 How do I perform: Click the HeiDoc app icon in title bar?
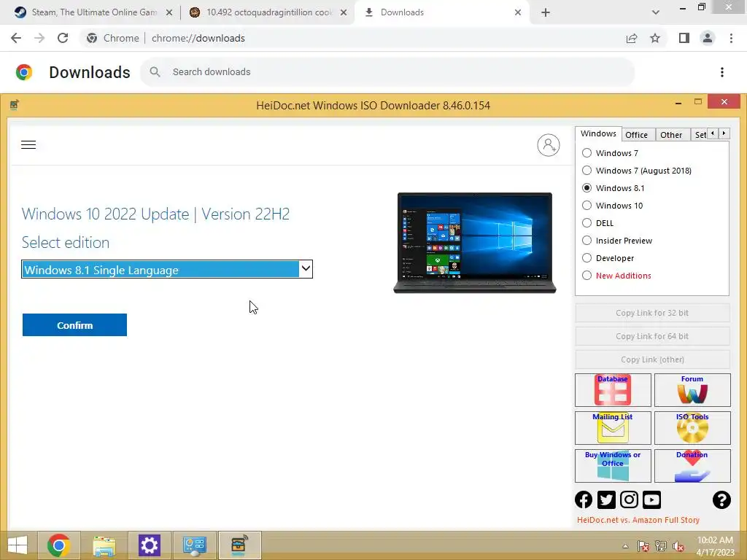point(15,105)
